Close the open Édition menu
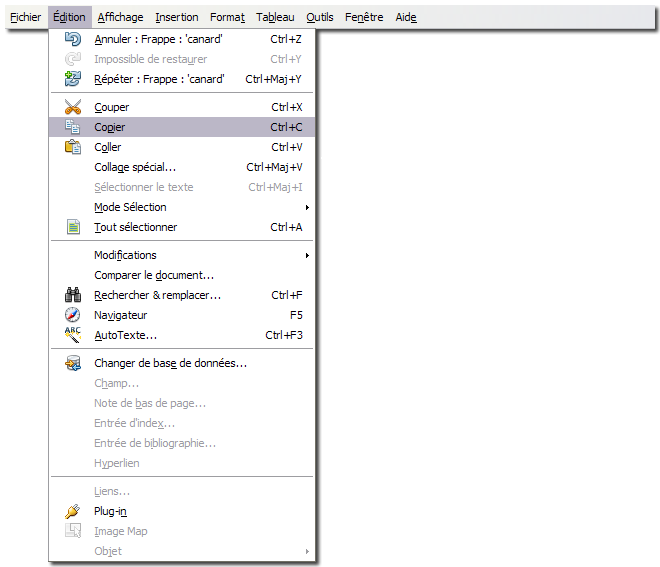The width and height of the screenshot is (660, 567). pos(69,17)
